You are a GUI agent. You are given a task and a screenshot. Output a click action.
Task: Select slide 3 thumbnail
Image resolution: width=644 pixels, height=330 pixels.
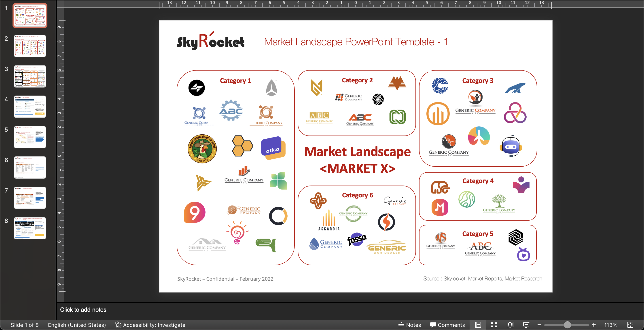pos(30,76)
